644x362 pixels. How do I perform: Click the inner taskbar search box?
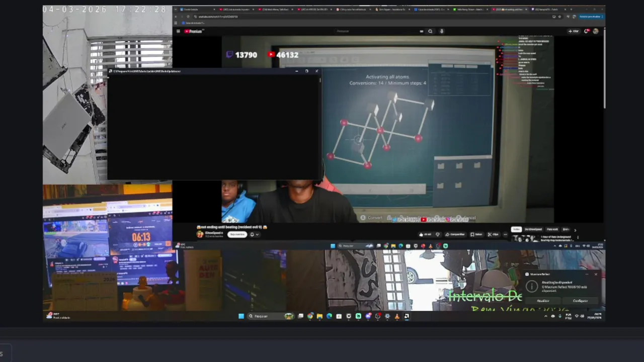(356, 246)
